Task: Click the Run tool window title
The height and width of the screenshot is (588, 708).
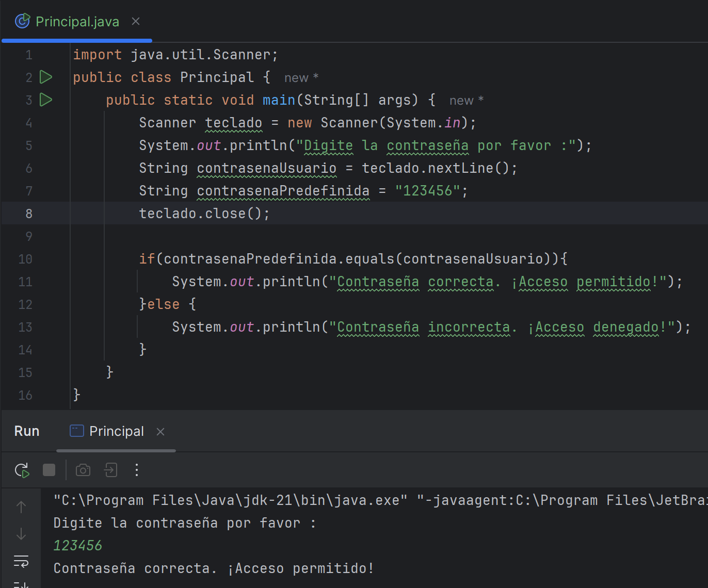Action: (27, 431)
